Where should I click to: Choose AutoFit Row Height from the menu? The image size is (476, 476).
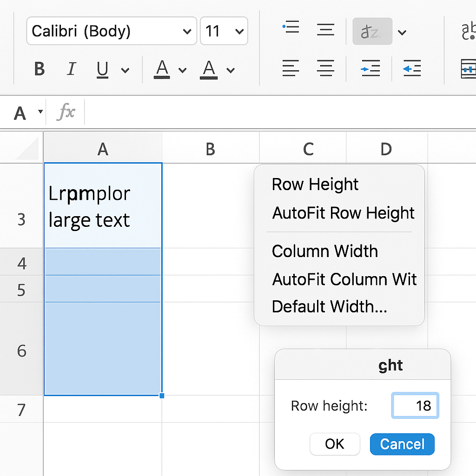[x=343, y=213]
